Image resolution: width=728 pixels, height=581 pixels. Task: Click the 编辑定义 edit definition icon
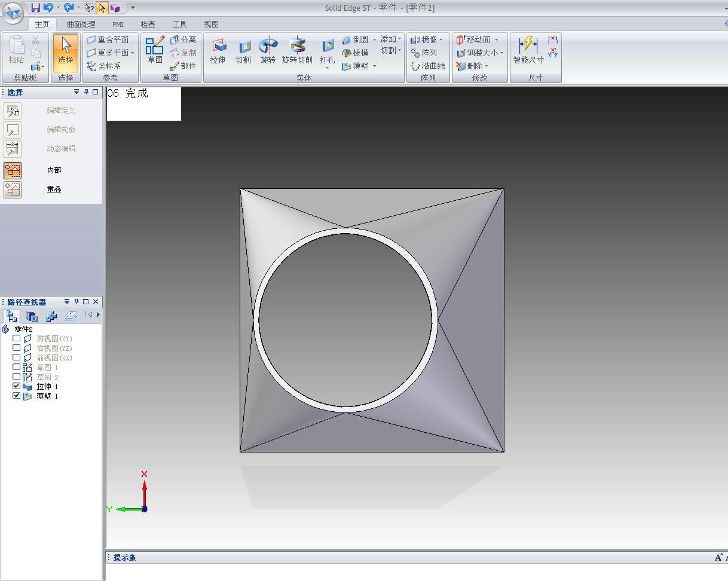(x=13, y=111)
